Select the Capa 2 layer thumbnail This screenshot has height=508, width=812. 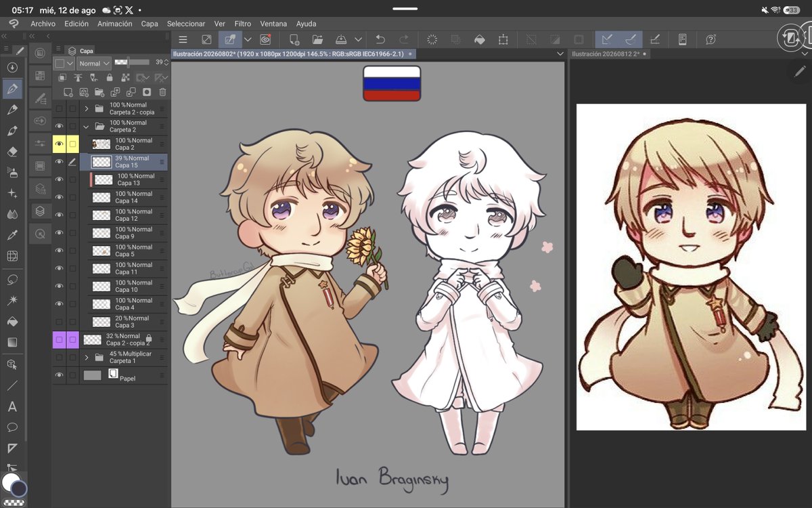pos(101,144)
